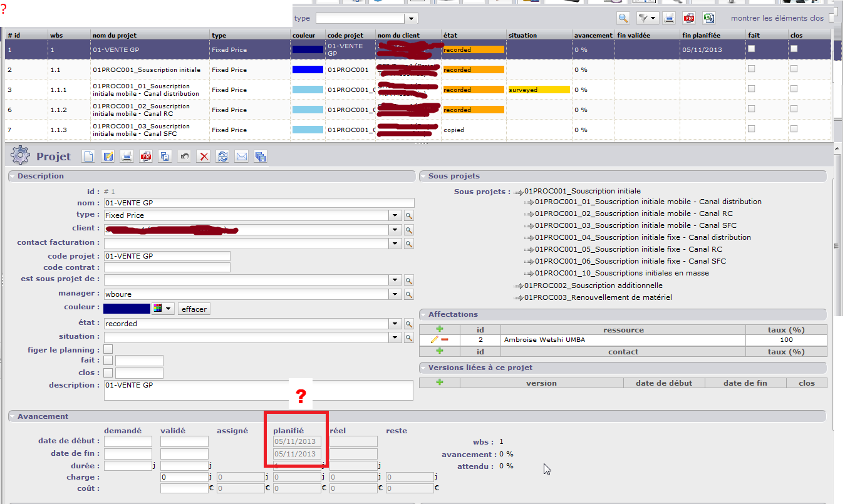The image size is (845, 504).
Task: Open the couleur color picker palette
Action: pos(163,309)
